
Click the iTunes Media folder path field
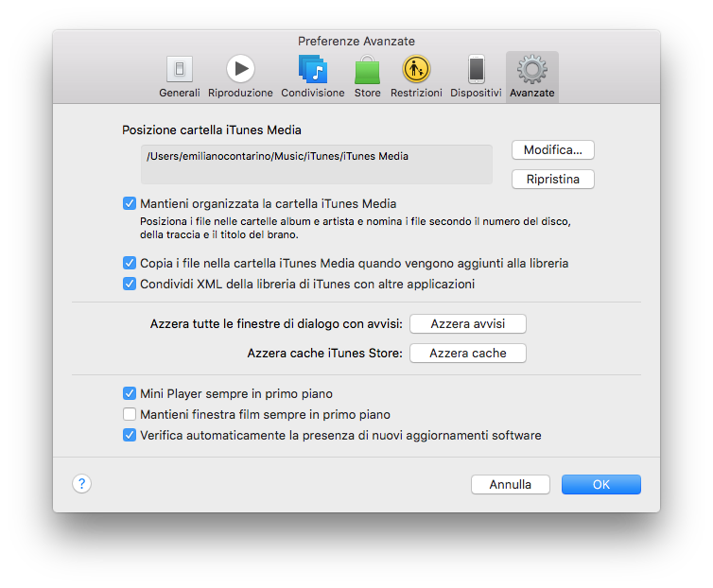pos(317,164)
